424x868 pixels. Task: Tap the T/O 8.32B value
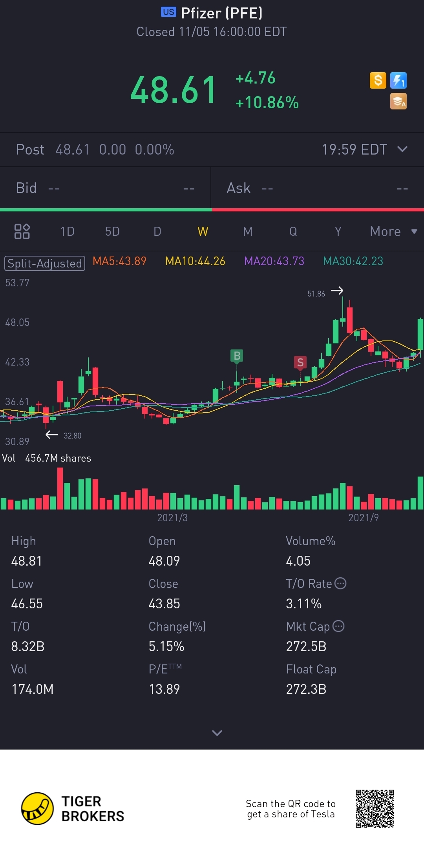[28, 646]
